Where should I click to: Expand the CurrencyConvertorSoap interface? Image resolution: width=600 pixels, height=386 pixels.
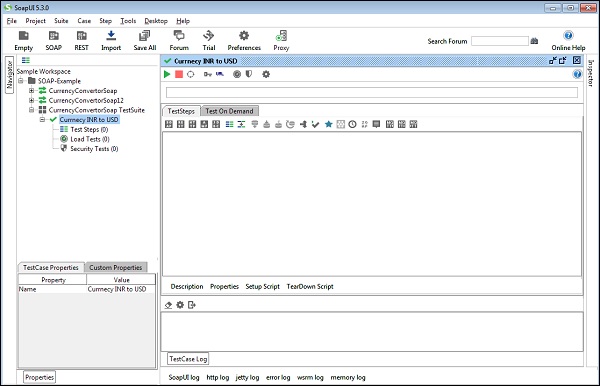click(31, 91)
